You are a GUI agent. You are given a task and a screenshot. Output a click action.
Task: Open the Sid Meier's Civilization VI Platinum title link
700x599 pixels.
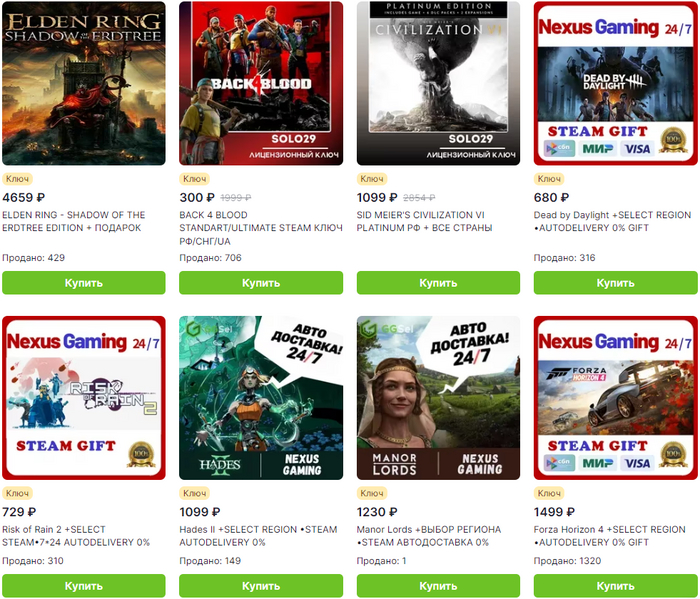424,221
